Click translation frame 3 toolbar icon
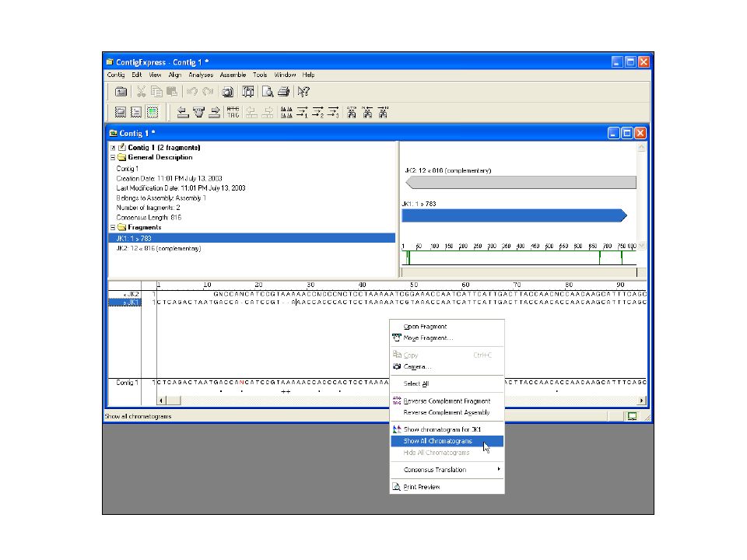Screen dimensions: 747x560 (x=334, y=112)
